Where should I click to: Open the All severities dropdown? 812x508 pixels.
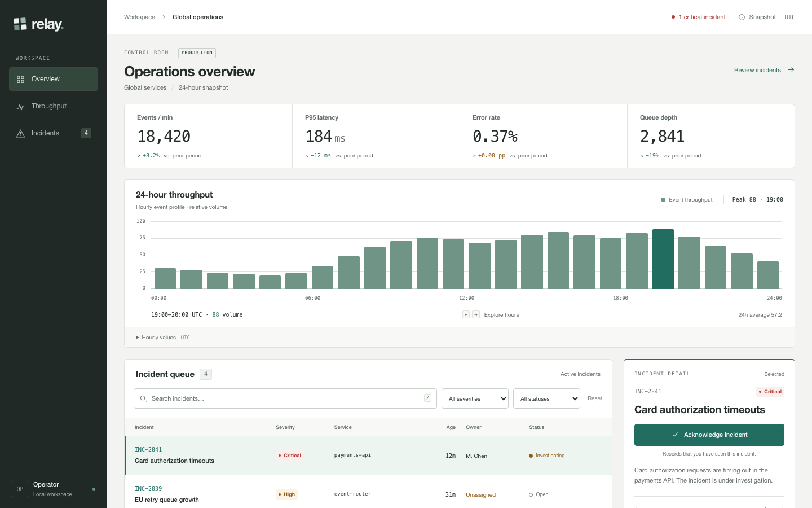click(x=475, y=398)
